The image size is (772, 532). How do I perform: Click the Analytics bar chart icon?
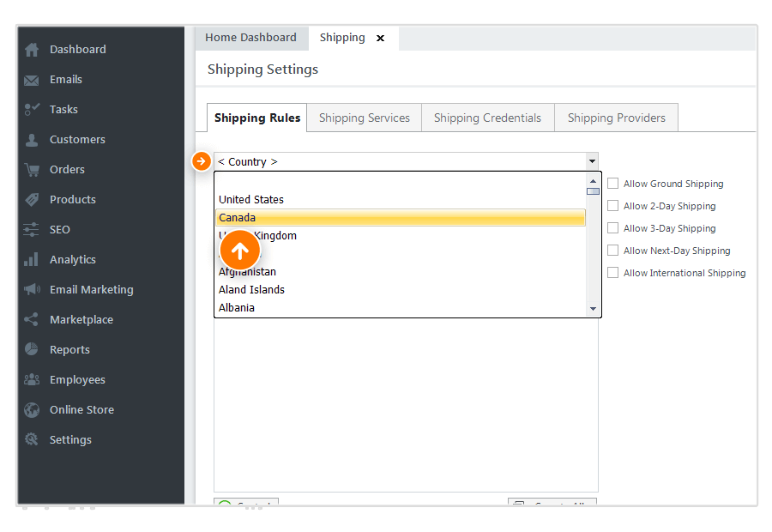(31, 260)
